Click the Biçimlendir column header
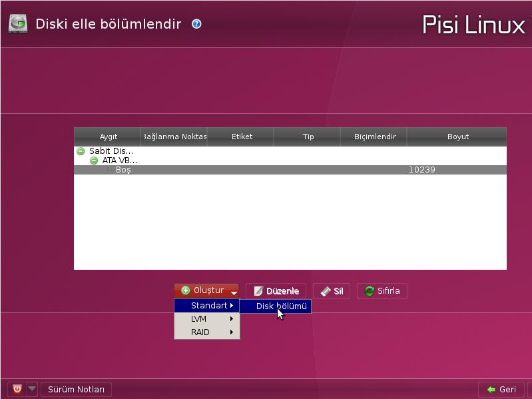This screenshot has height=399, width=532. [x=374, y=137]
